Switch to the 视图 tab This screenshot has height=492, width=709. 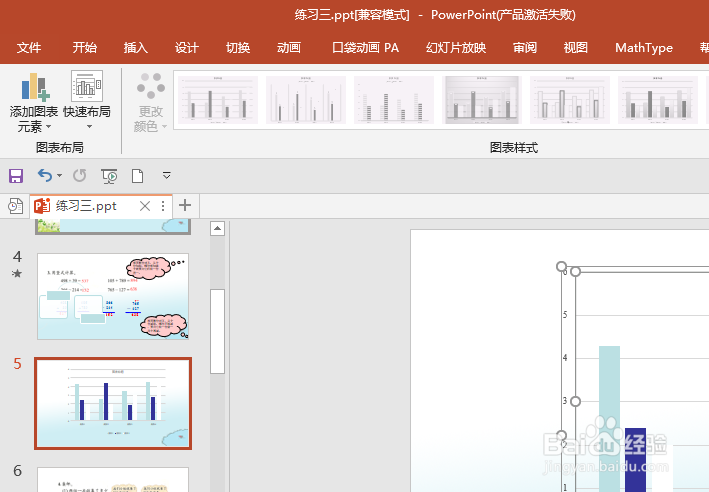coord(576,47)
